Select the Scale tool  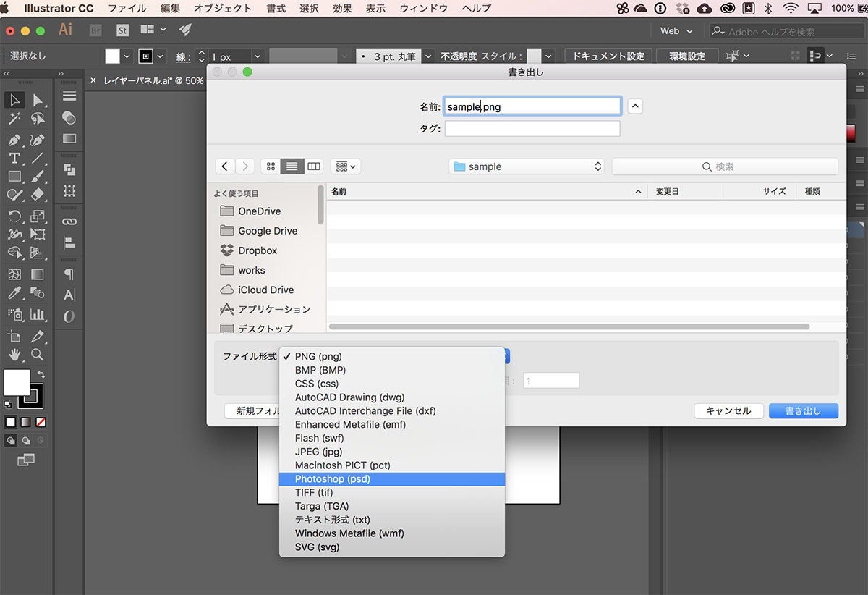tap(38, 216)
